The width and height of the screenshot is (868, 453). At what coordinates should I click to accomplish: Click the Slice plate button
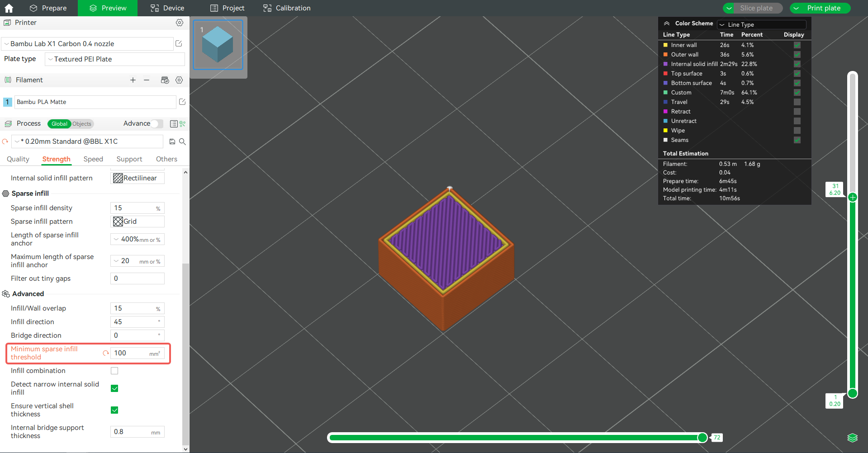click(x=756, y=8)
